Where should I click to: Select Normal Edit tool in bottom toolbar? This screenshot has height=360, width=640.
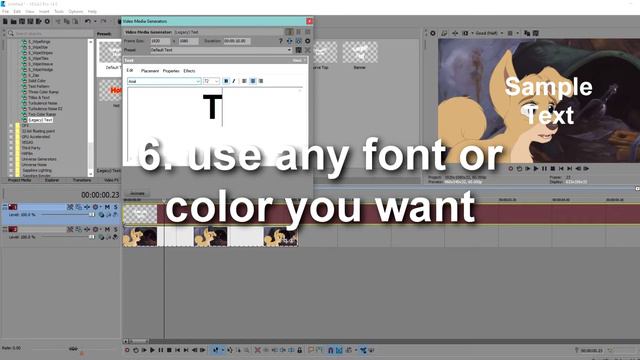tap(215, 350)
